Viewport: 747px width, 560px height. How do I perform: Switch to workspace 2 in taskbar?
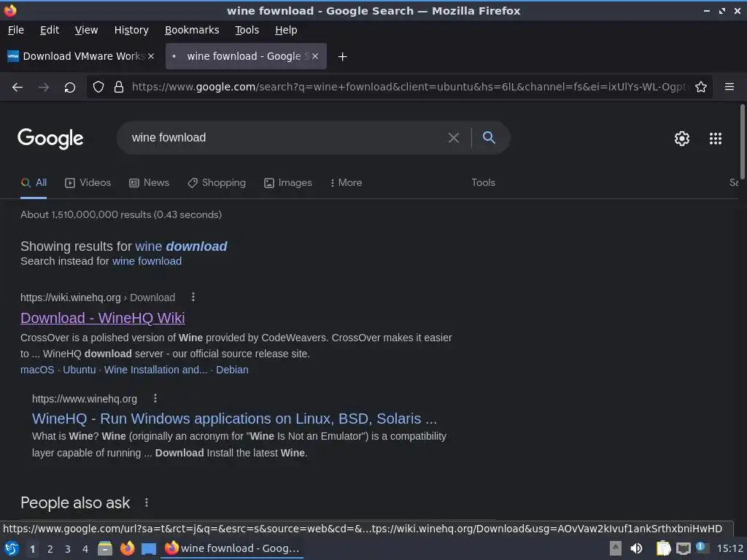pos(50,549)
